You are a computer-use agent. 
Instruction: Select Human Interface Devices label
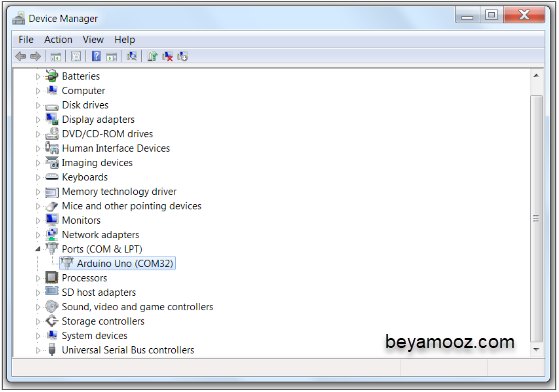tap(116, 148)
